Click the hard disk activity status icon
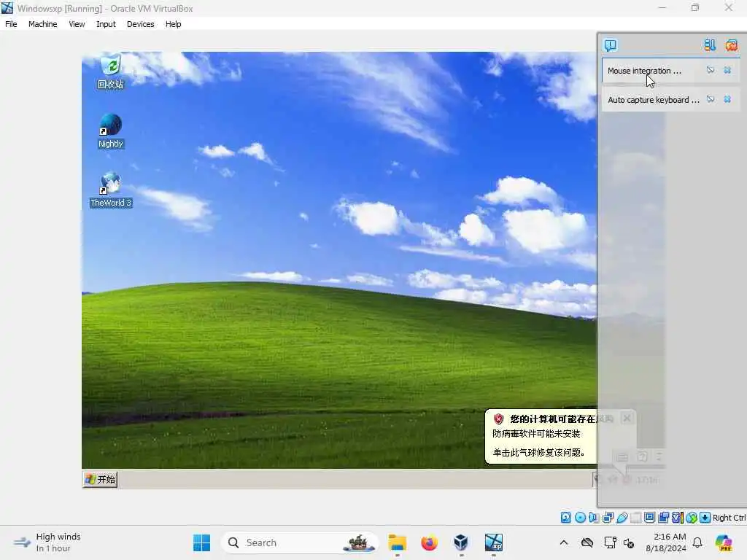 pyautogui.click(x=565, y=518)
